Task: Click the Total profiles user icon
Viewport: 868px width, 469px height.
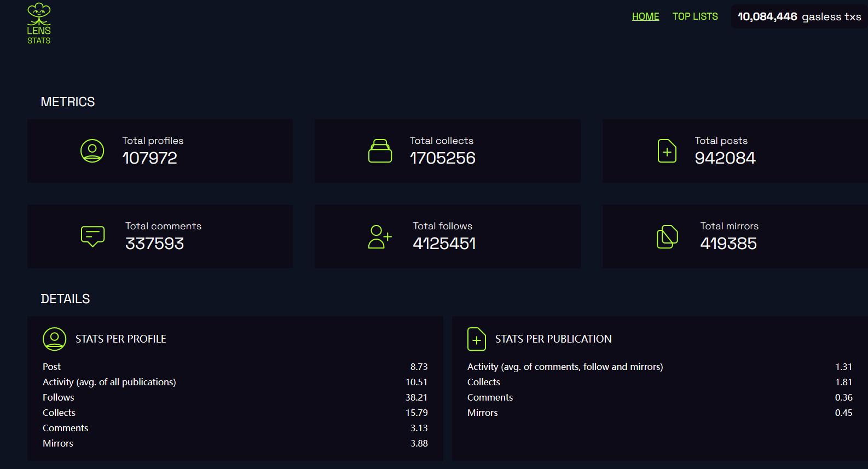Action: [92, 150]
